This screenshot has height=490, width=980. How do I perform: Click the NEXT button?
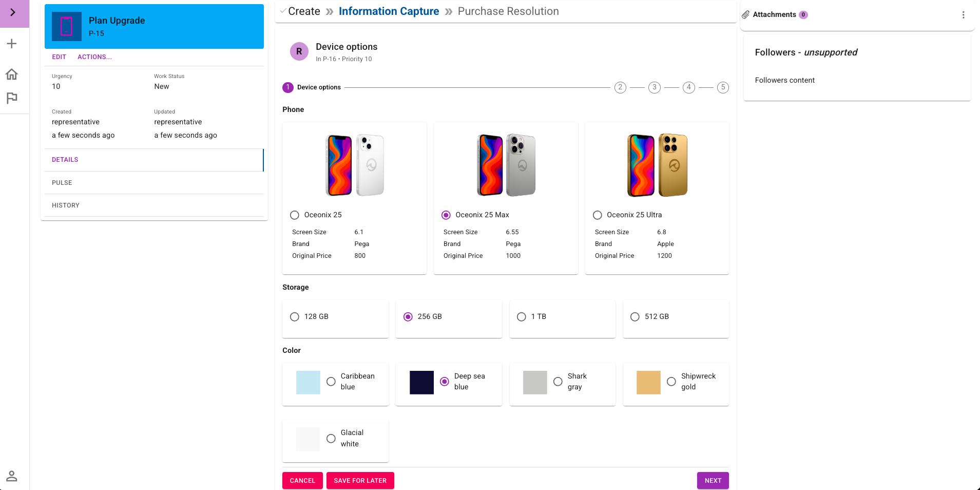coord(713,481)
